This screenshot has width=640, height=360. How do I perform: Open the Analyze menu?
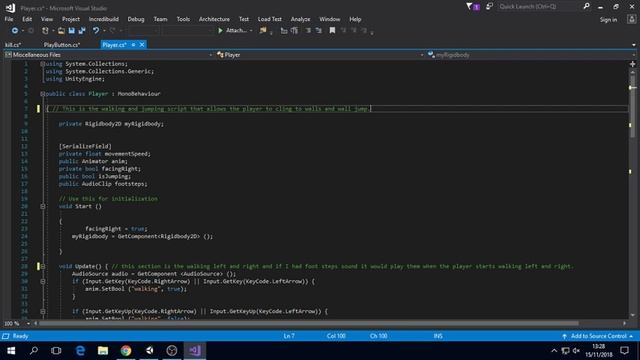[x=300, y=19]
